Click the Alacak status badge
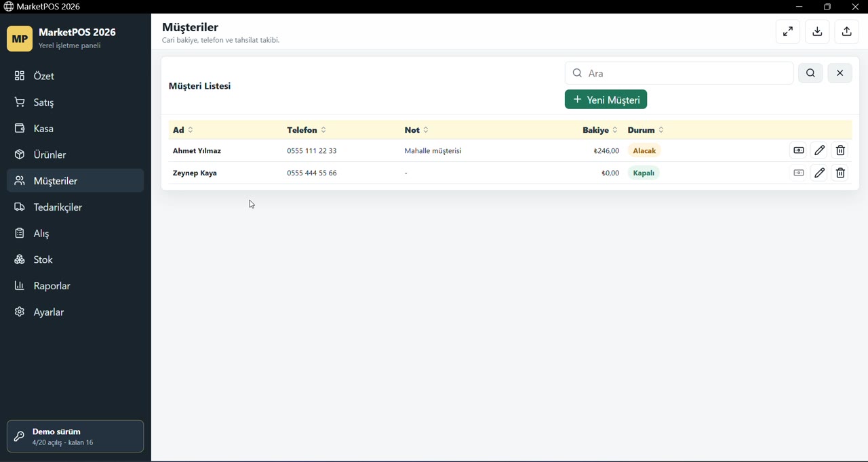 [645, 151]
